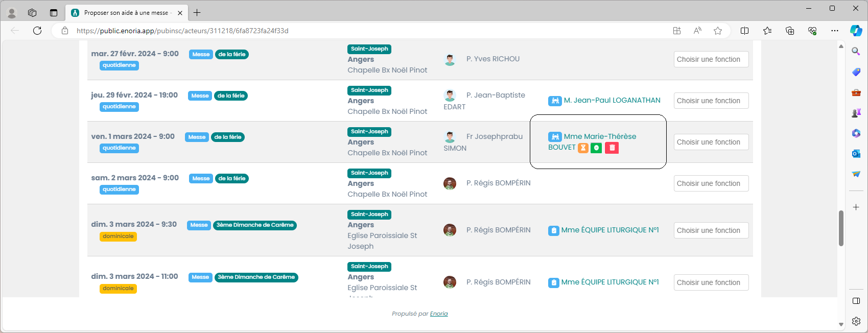
Task: Open 'Choisir une fonction' for dim. 3 mars 11:00
Action: tap(711, 282)
